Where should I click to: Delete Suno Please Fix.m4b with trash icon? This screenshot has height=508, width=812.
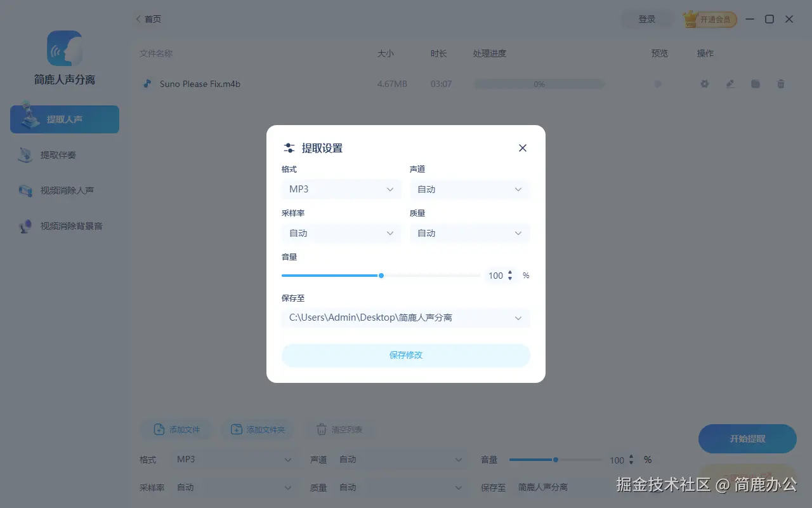(780, 83)
